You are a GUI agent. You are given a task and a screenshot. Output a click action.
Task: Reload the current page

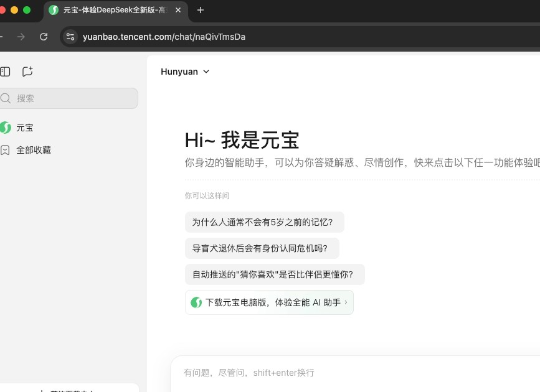(44, 37)
